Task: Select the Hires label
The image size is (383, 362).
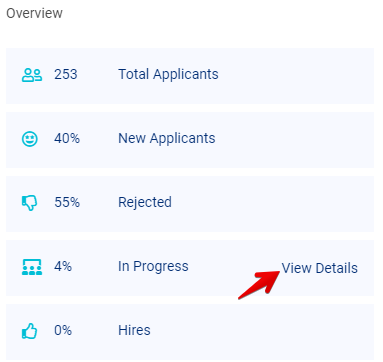Action: tap(134, 330)
